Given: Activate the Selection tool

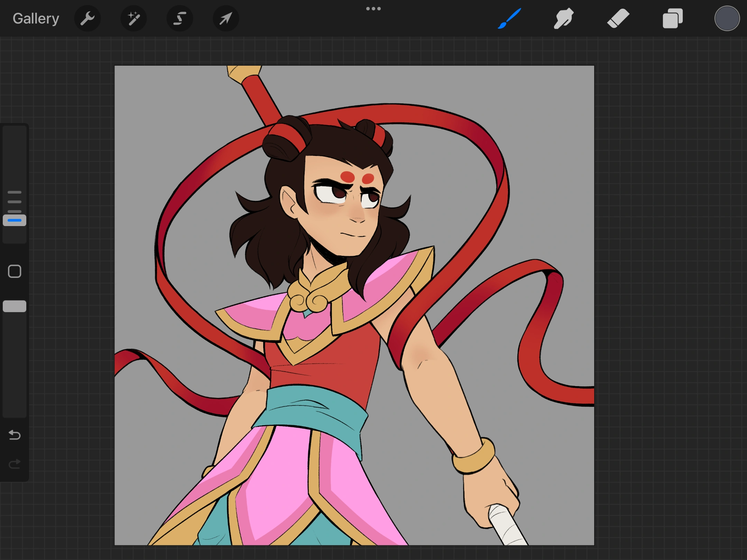Looking at the screenshot, I should tap(179, 18).
